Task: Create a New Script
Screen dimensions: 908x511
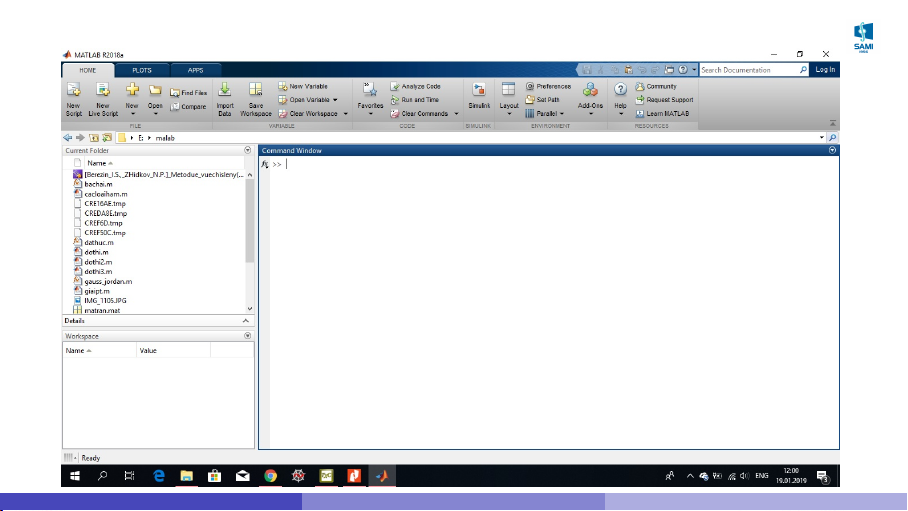Action: coord(74,98)
